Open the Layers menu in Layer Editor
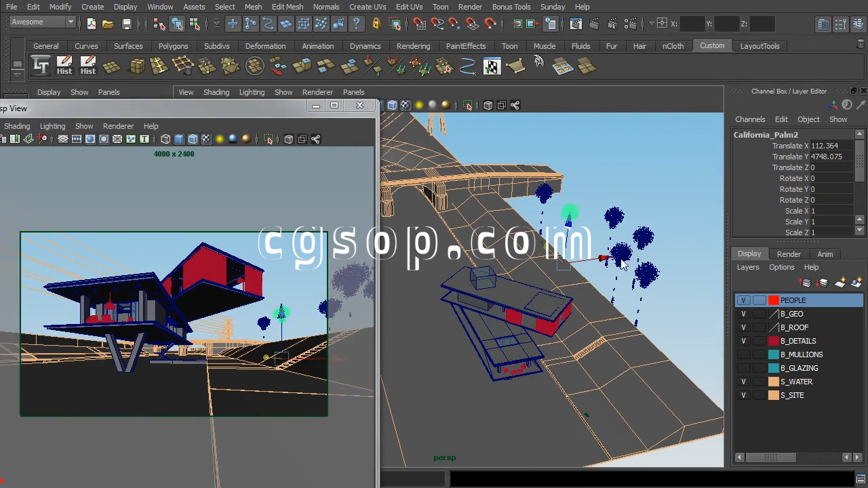 (x=748, y=267)
